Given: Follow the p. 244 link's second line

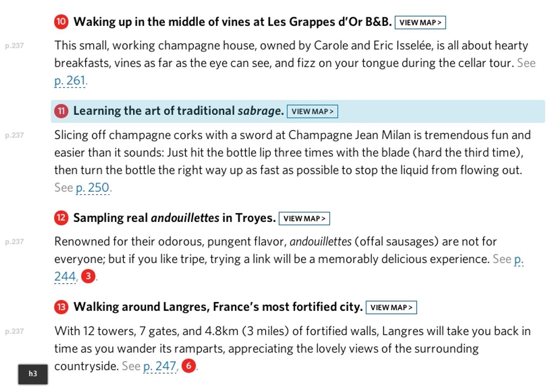Looking at the screenshot, I should [65, 277].
